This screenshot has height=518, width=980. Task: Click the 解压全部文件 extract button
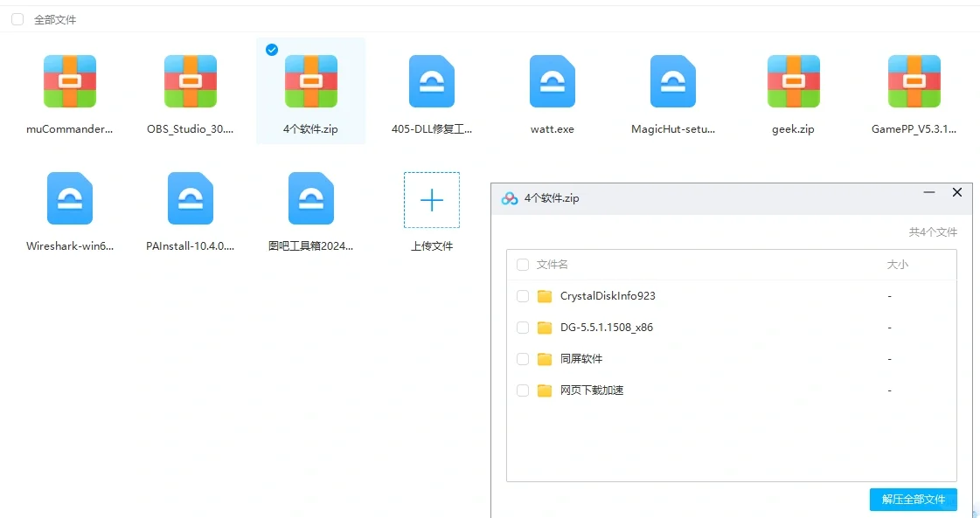point(913,499)
